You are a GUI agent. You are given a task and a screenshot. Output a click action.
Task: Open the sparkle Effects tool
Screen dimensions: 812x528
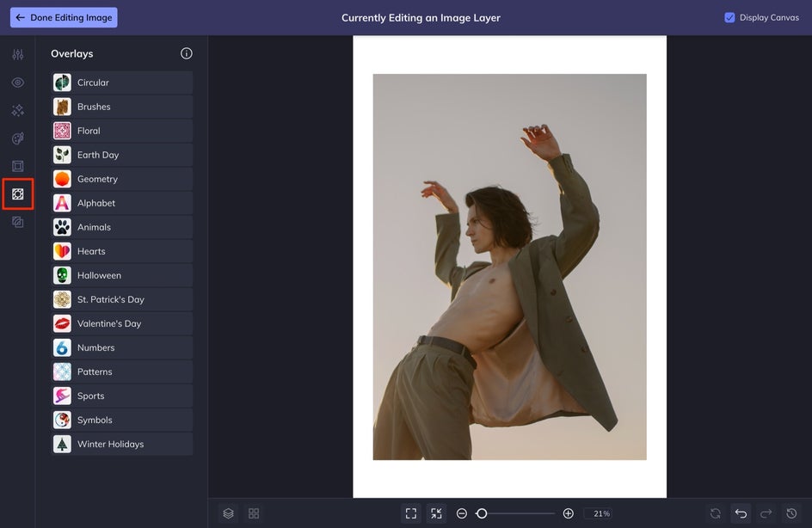[x=17, y=110]
